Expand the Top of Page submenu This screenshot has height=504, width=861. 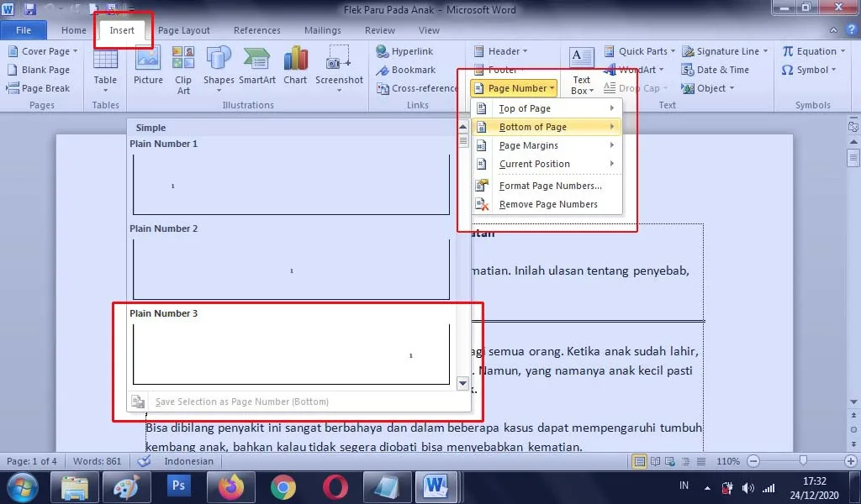(547, 108)
